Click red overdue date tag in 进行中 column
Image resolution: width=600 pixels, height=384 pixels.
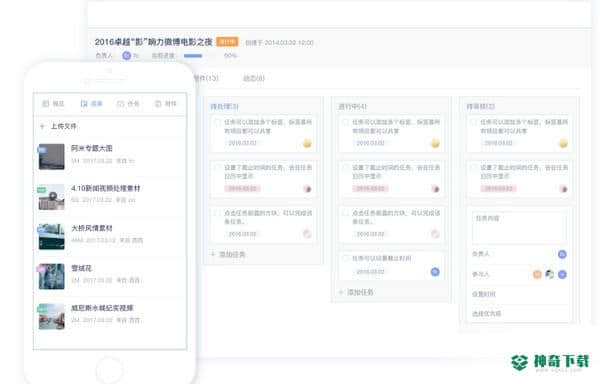370,189
